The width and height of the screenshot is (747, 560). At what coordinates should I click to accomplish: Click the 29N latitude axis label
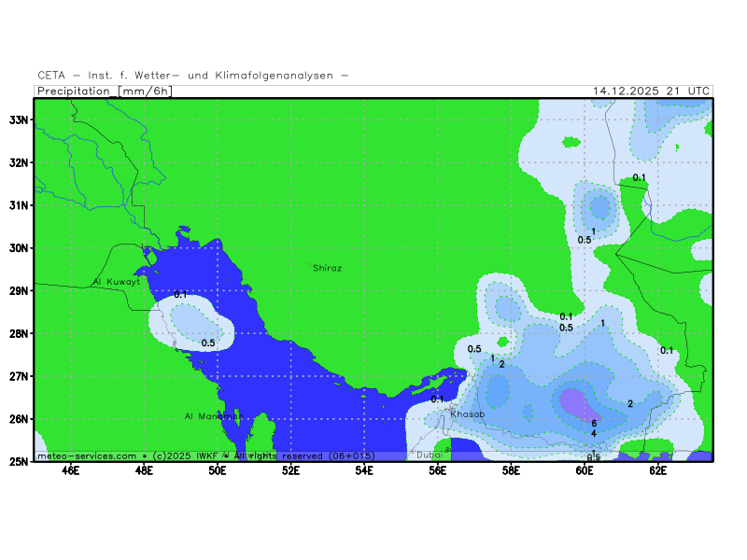(x=18, y=290)
